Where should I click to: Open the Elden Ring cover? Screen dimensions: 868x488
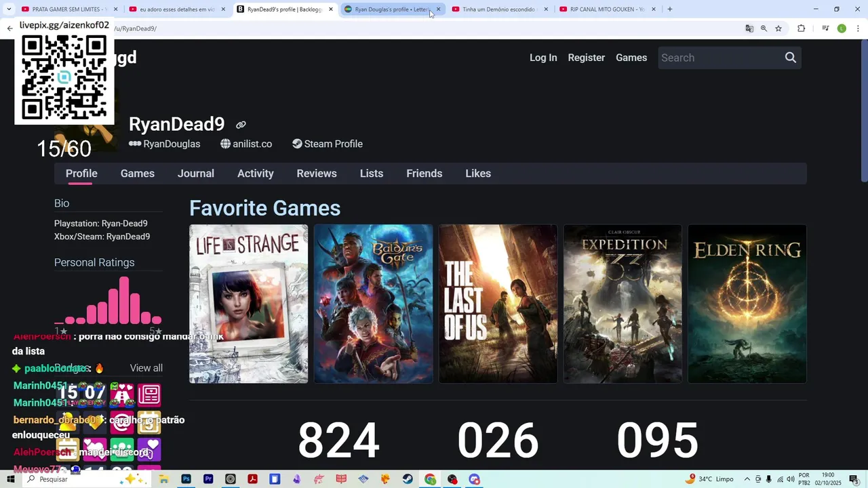(747, 304)
